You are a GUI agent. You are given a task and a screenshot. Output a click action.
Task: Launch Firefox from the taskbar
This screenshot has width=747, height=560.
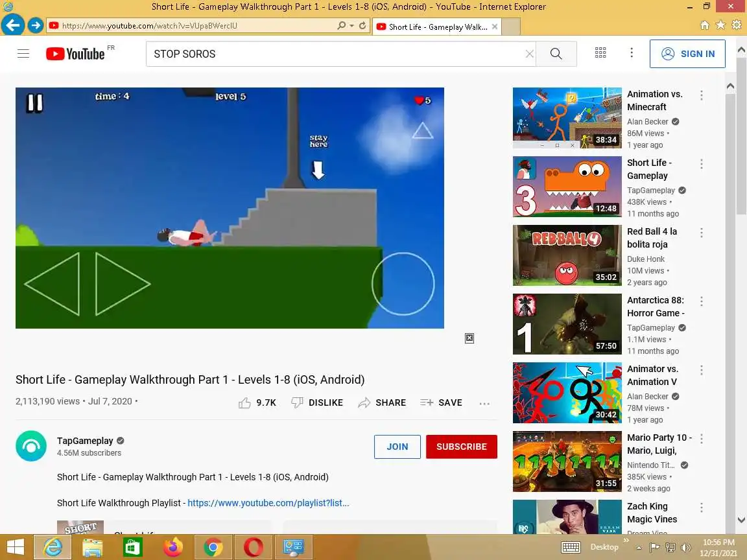click(x=173, y=547)
